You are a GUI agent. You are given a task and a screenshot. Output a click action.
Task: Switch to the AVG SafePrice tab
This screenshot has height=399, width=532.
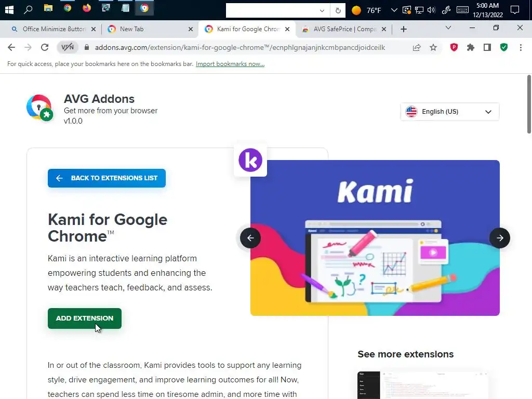coord(344,29)
